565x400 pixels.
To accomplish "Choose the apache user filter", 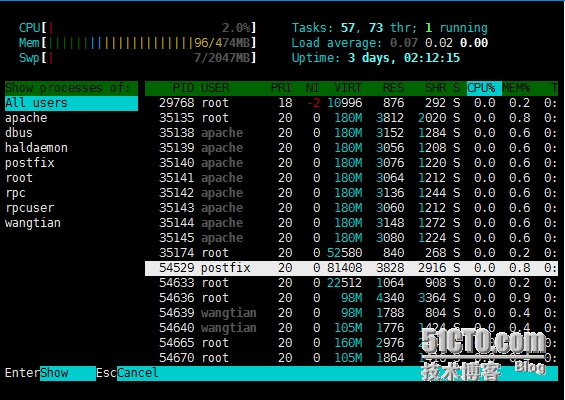I will [x=26, y=118].
